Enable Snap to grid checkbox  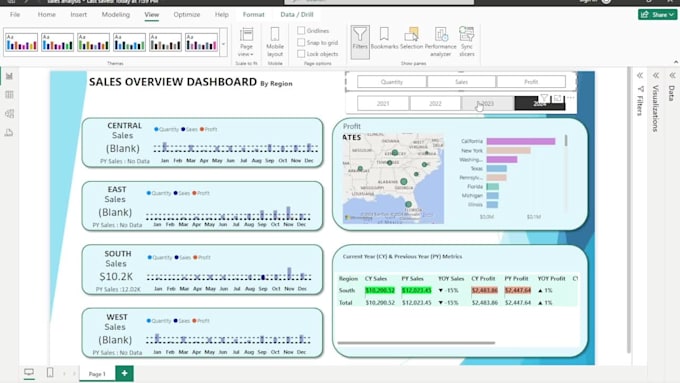301,42
